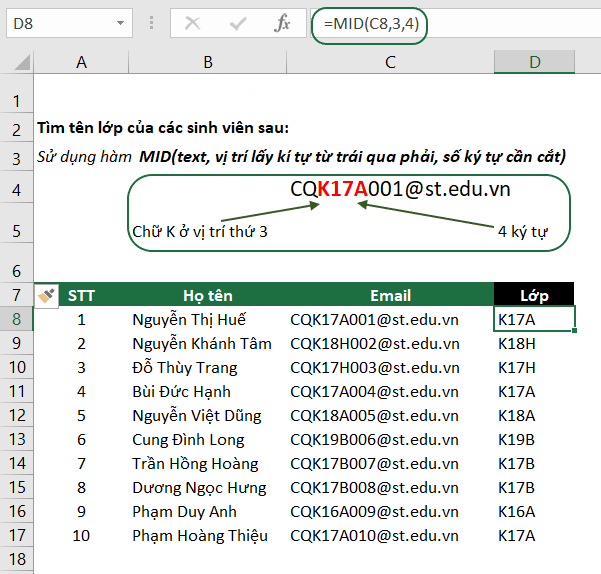The width and height of the screenshot is (601, 574).
Task: Select cell Cung Đình Long
Action: point(208,440)
